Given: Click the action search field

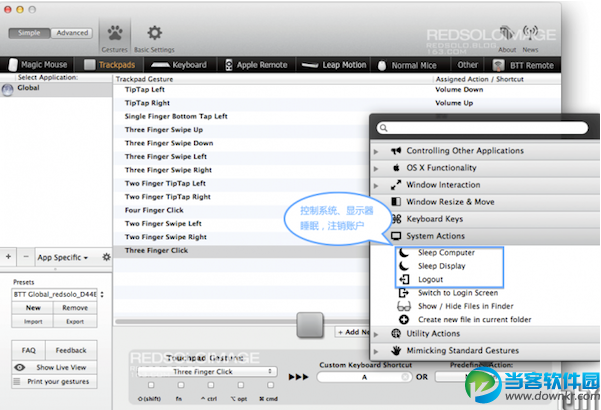Looking at the screenshot, I should coord(482,128).
